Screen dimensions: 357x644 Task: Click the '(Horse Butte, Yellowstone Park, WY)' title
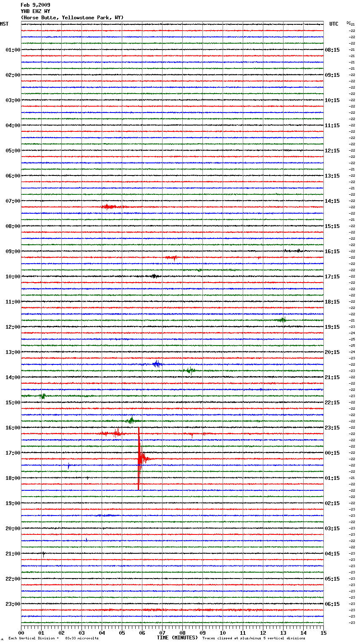click(x=72, y=18)
